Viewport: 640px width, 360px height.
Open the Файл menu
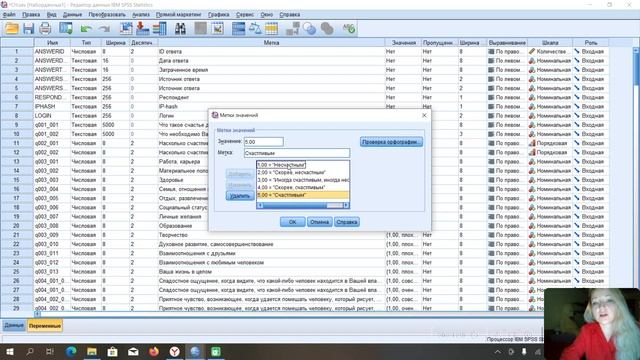pyautogui.click(x=9, y=14)
